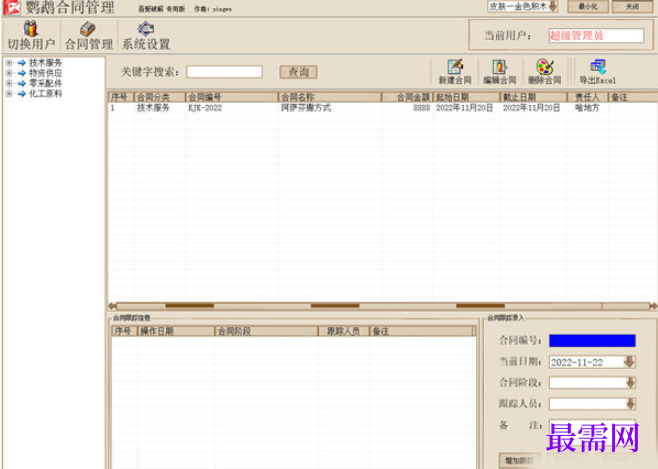Image resolution: width=658 pixels, height=469 pixels.
Task: Sort by 合同分类 column header
Action: click(159, 97)
